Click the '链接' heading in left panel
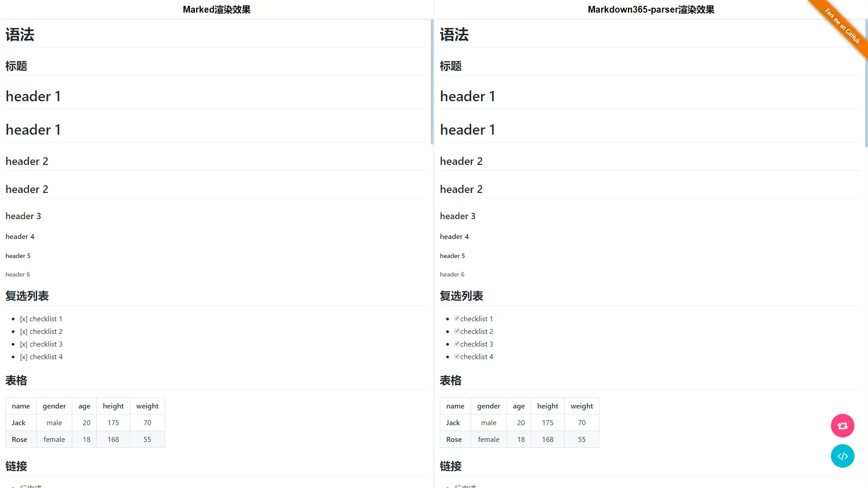The height and width of the screenshot is (488, 868). point(16,466)
